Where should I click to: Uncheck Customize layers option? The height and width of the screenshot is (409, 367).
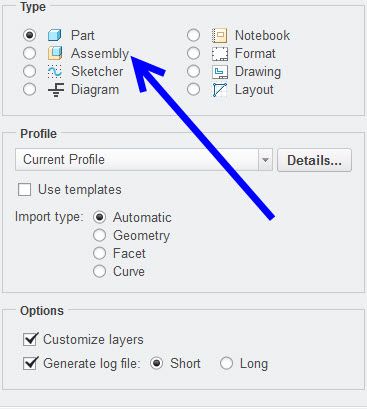coord(31,339)
